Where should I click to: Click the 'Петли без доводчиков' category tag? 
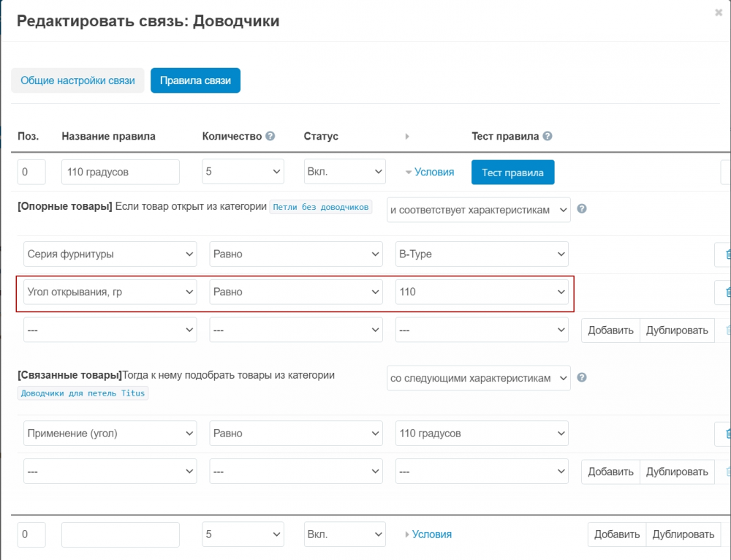click(321, 207)
